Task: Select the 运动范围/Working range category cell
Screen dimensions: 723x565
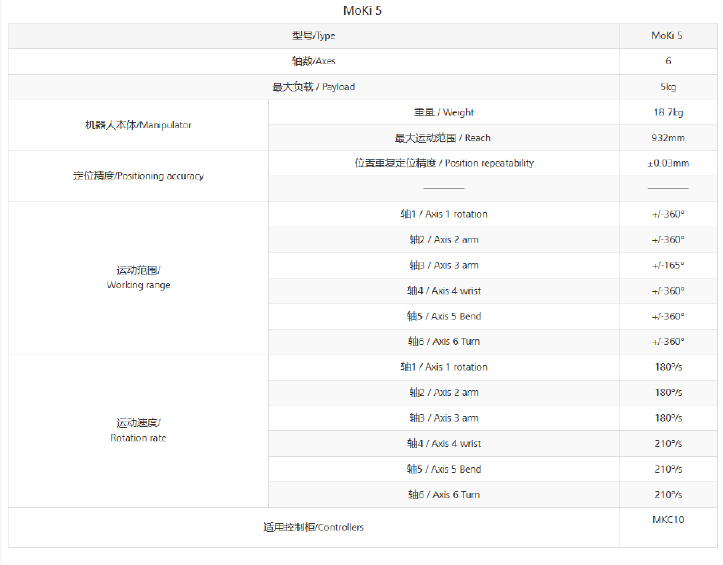Action: pos(138,278)
